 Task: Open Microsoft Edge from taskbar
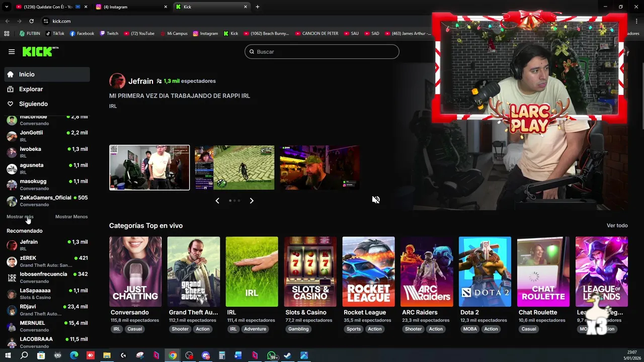74,355
